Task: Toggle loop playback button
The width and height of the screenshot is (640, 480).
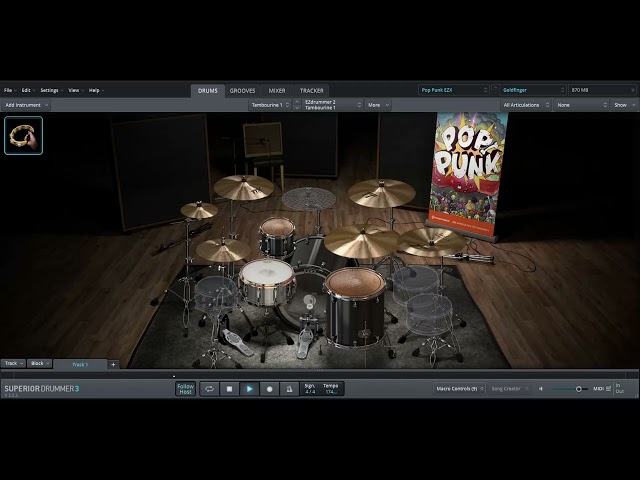Action: [209, 389]
